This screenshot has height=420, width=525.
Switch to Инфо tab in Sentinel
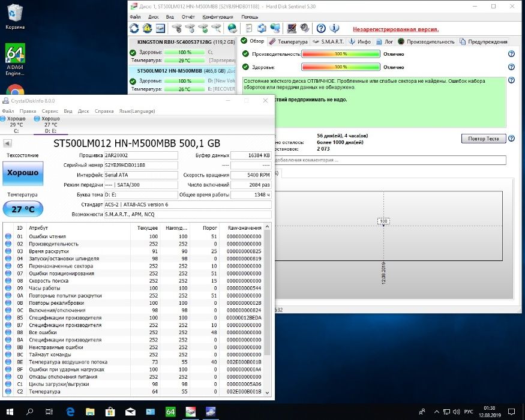coord(360,41)
